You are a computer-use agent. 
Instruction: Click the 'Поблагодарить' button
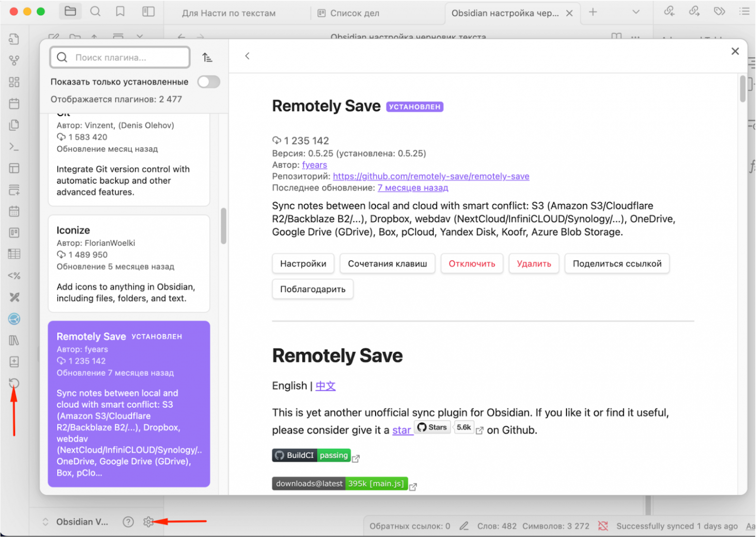(313, 289)
